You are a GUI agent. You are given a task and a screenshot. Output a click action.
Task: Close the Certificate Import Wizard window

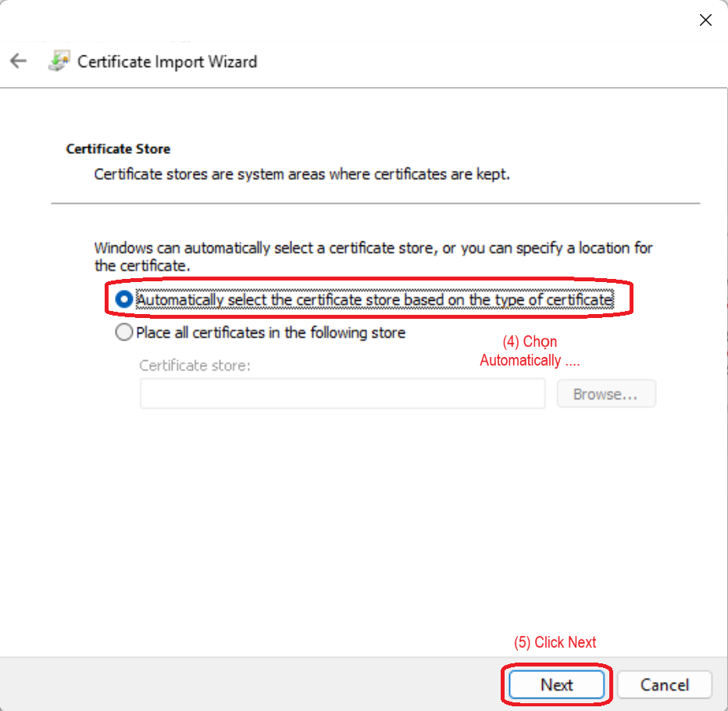point(705,20)
